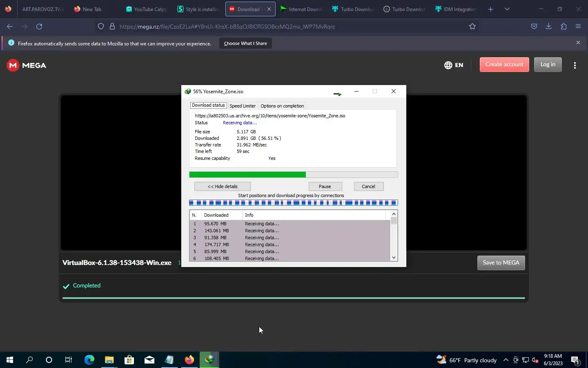Viewport: 588px width, 368px height.
Task: Click the VirtualBox-6.1.38-153438-Win.exe file name
Action: click(117, 263)
